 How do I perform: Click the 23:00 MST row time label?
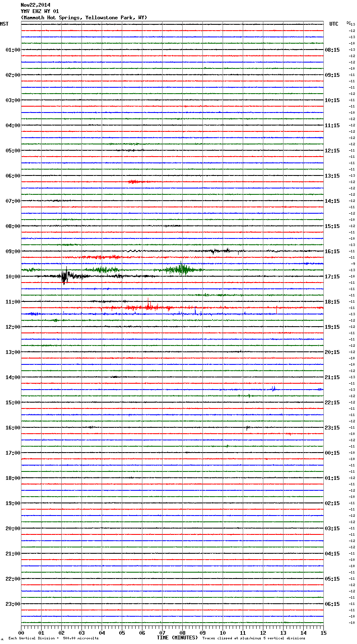13,604
